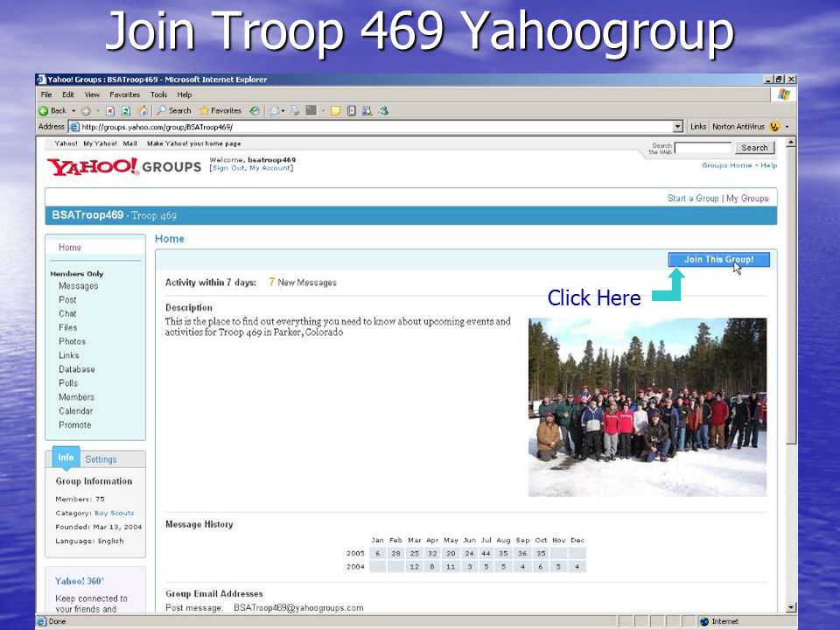
Task: Click the Boy Scouts category link
Action: (x=114, y=513)
